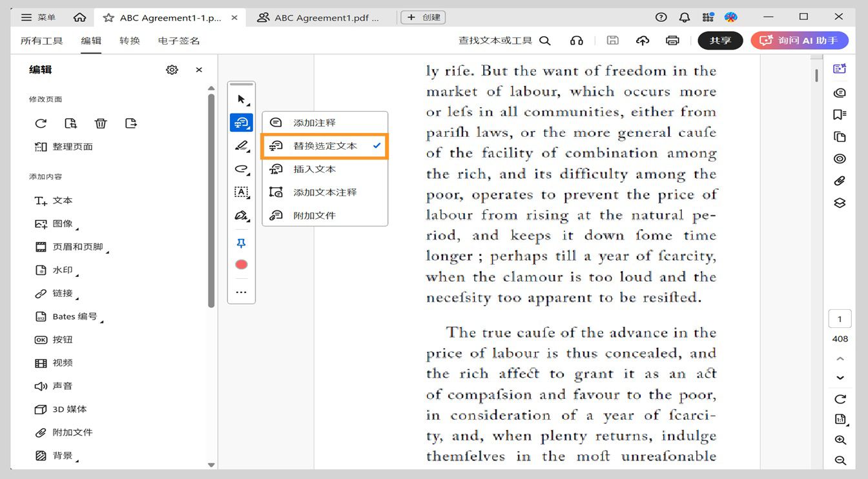Click 整理页面 in the edit panel
The image size is (868, 479).
[63, 147]
